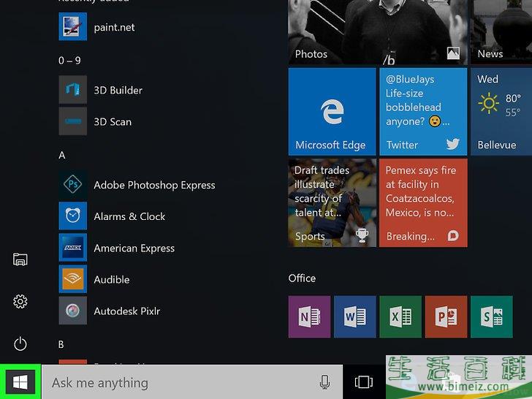Open the OneNote tile

tap(309, 316)
